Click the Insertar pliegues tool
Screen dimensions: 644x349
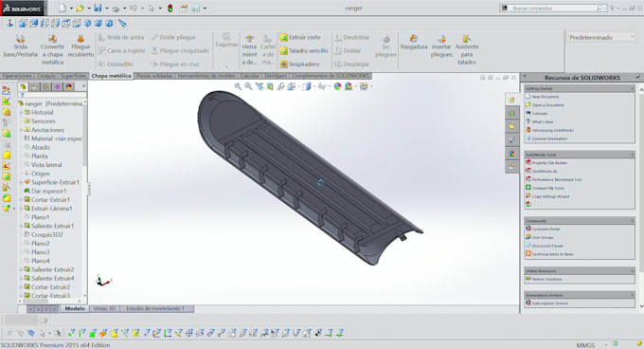point(441,46)
